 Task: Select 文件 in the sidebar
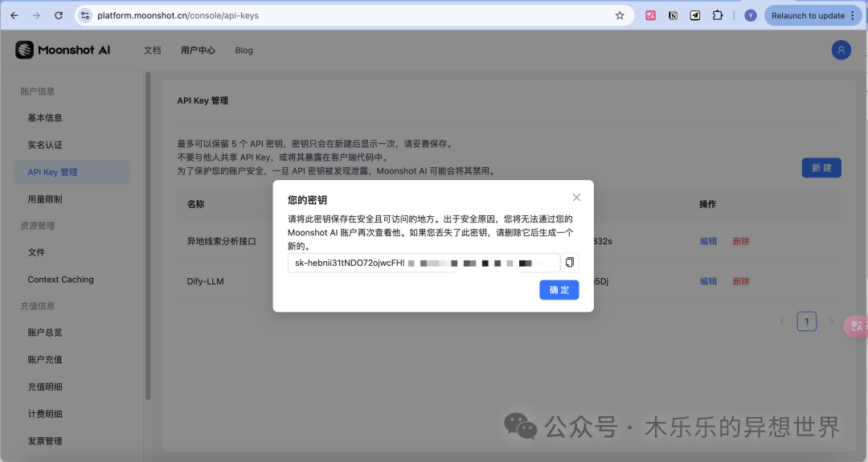[36, 252]
